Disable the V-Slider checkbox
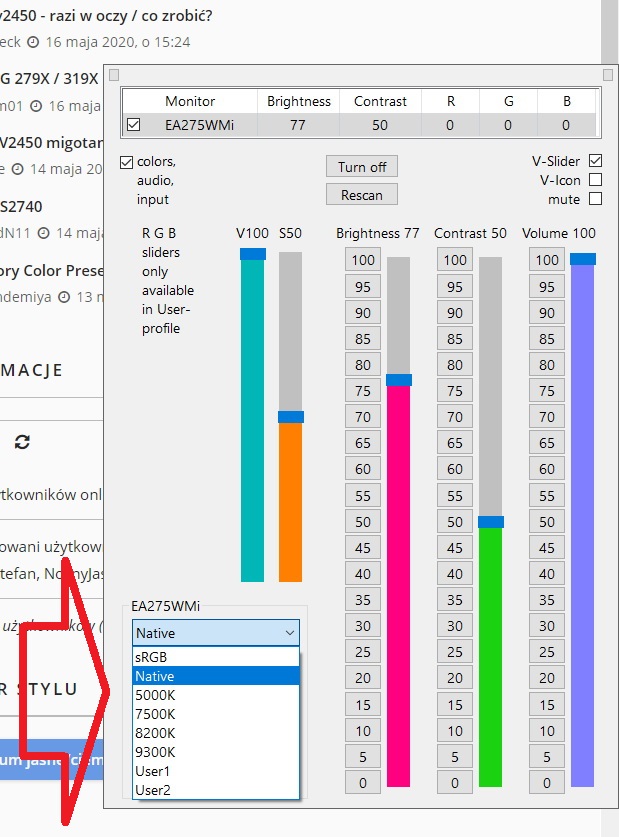Screen dimensions: 619x837 pos(596,161)
